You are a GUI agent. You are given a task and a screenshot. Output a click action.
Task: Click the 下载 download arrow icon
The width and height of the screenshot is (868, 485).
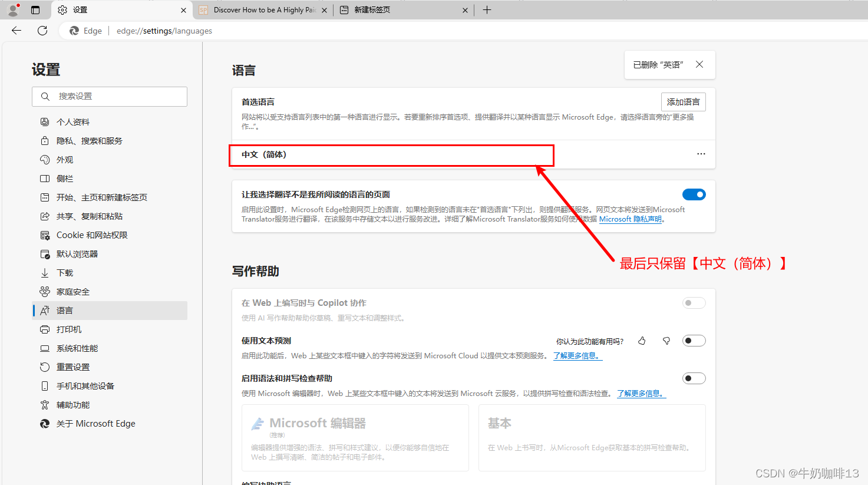tap(45, 273)
